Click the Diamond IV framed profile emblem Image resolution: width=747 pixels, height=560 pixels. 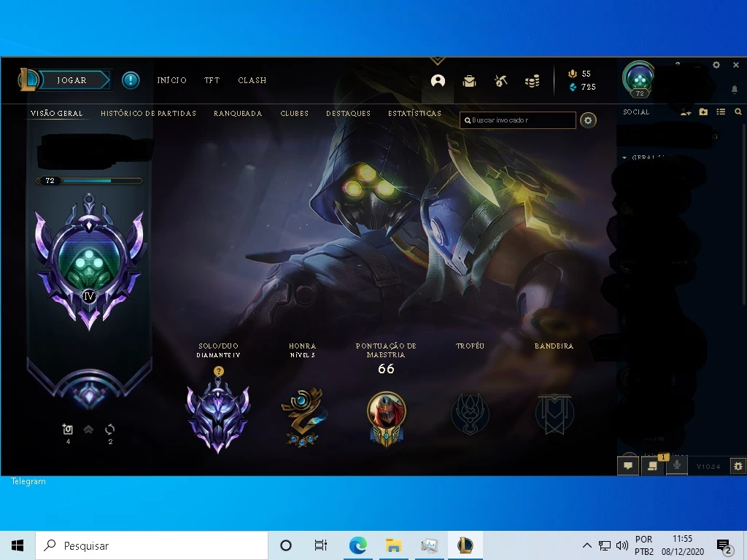coord(89,261)
